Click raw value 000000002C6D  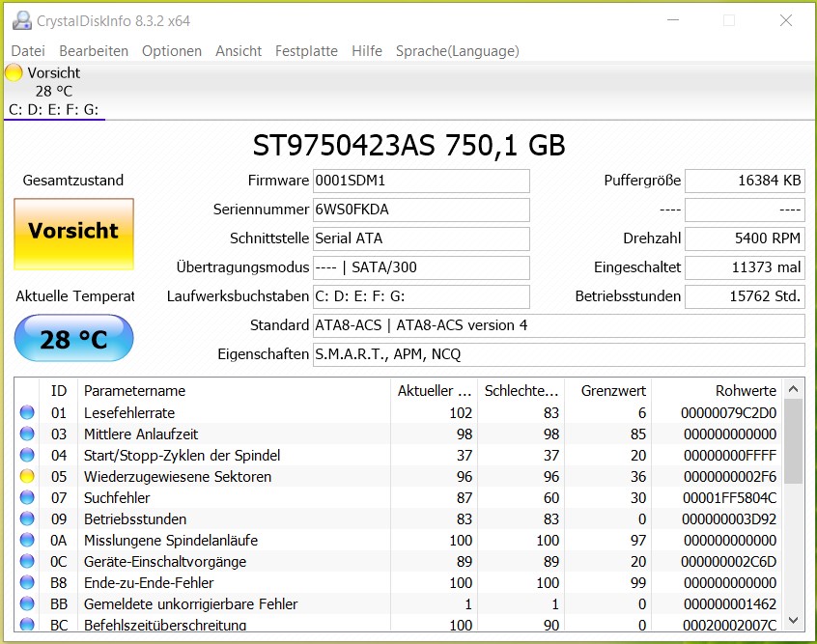point(728,562)
